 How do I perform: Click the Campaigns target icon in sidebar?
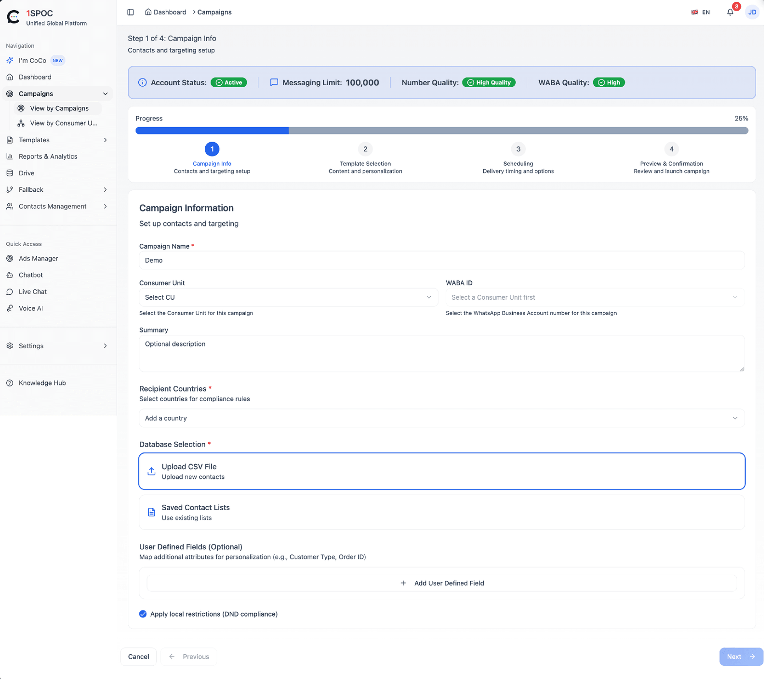click(x=10, y=93)
